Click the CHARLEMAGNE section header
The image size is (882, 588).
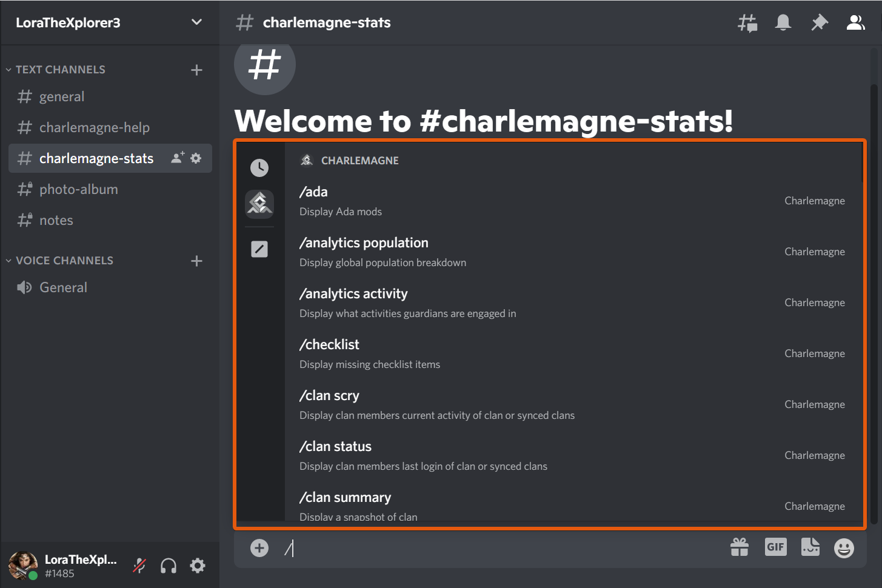[x=349, y=161]
